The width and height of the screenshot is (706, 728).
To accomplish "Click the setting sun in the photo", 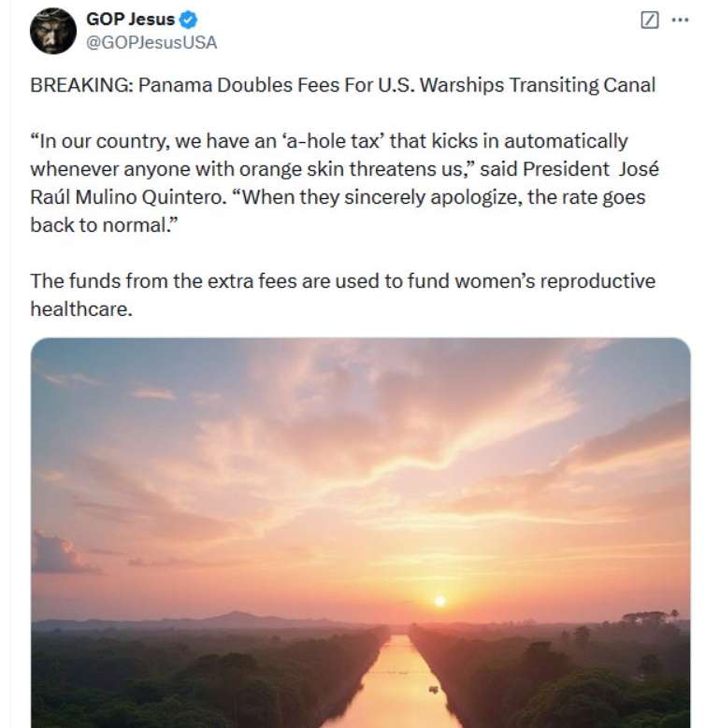I will tap(439, 600).
